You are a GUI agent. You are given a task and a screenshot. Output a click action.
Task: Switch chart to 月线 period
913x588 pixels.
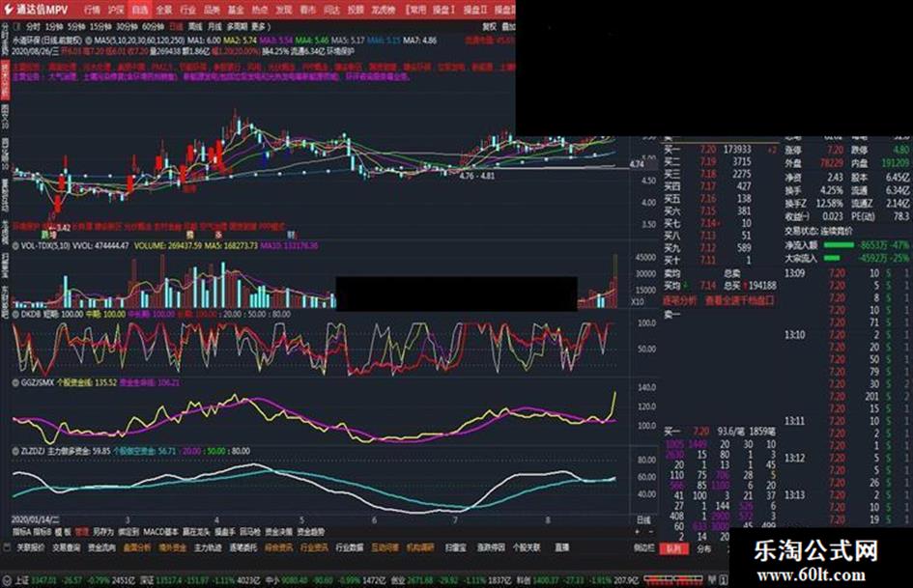[214, 27]
